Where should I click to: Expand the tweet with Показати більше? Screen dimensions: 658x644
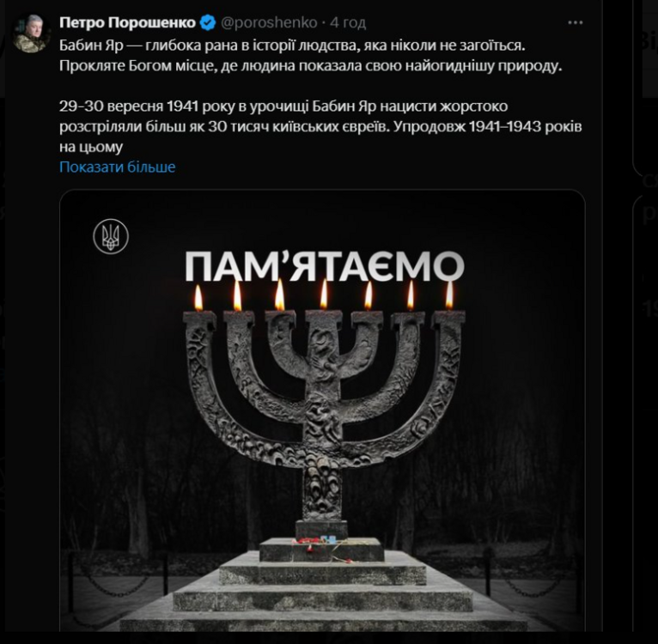118,167
